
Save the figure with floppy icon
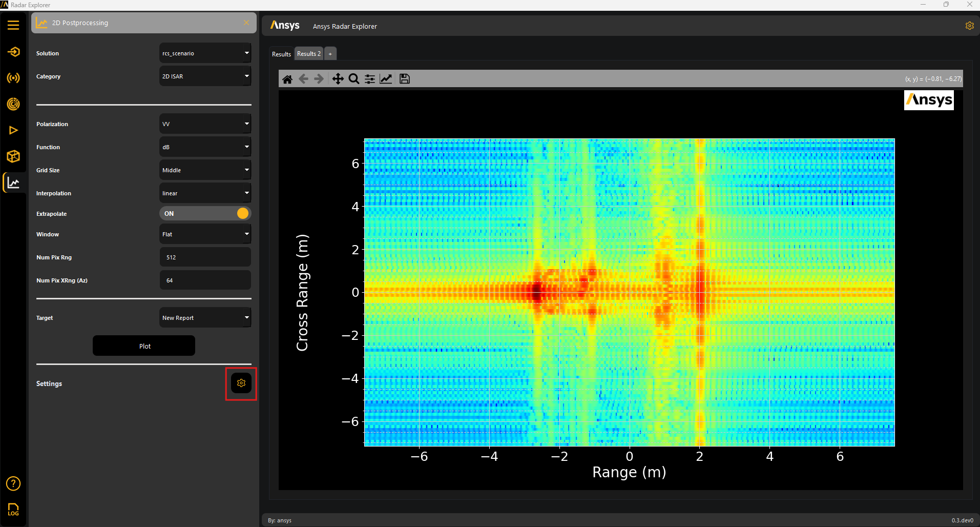404,79
